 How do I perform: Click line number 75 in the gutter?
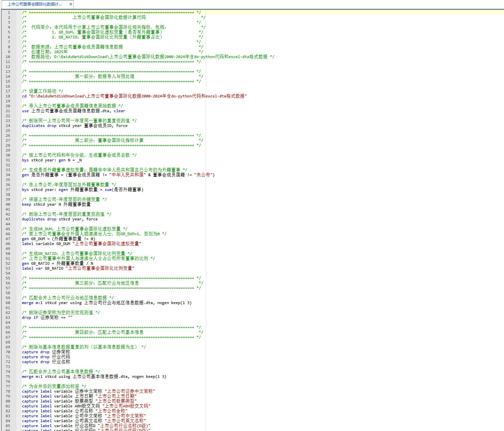pos(8,377)
